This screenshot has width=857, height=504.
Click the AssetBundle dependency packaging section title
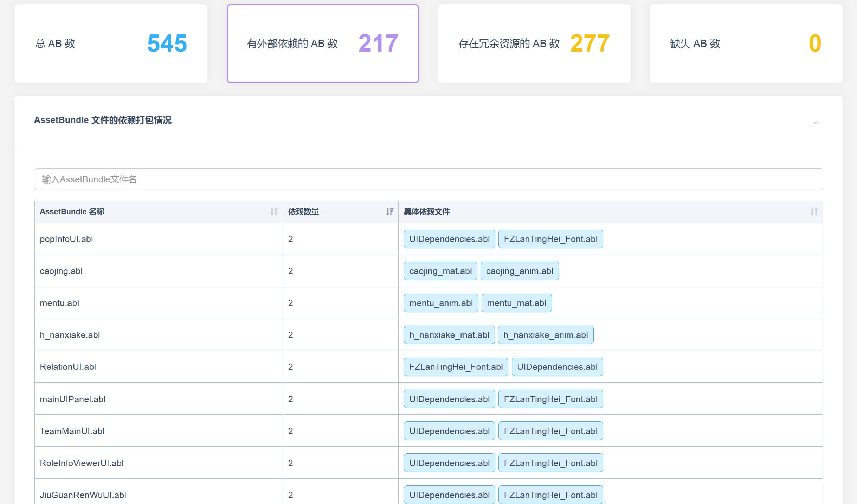(x=103, y=120)
